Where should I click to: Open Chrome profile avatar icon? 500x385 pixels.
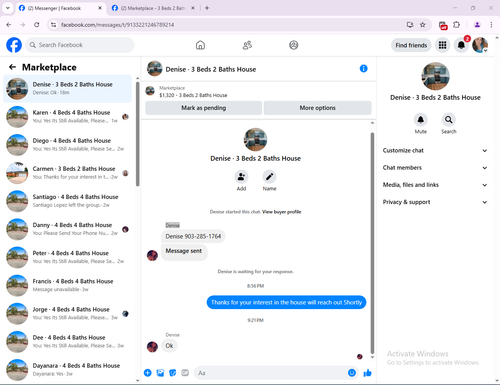point(477,25)
